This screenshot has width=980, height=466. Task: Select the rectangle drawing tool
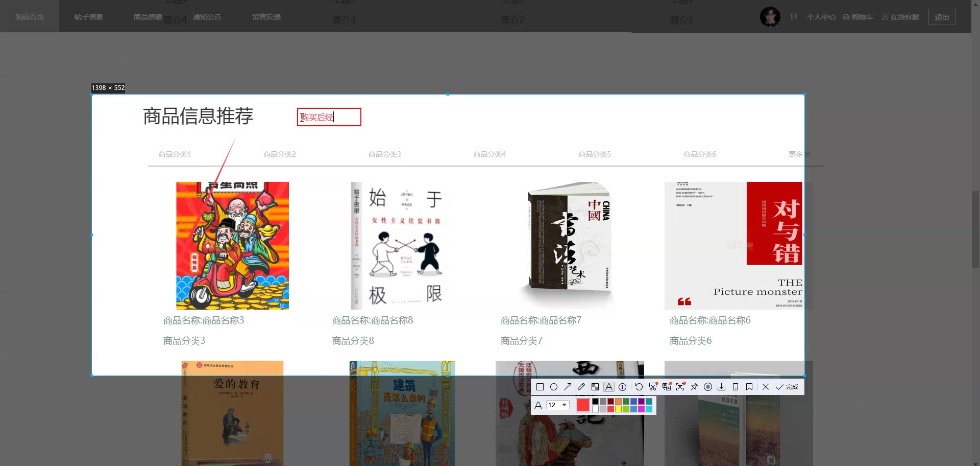tap(540, 387)
